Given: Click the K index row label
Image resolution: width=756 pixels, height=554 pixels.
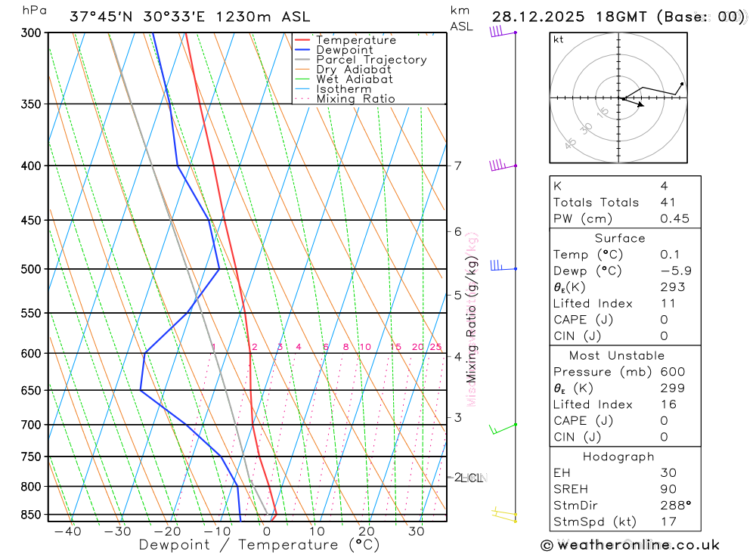Looking at the screenshot, I should [x=557, y=186].
